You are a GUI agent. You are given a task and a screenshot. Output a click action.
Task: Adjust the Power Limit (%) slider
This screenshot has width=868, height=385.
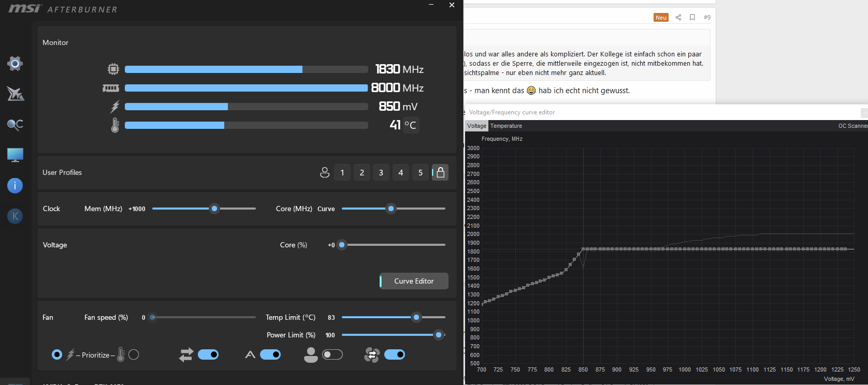pyautogui.click(x=439, y=335)
